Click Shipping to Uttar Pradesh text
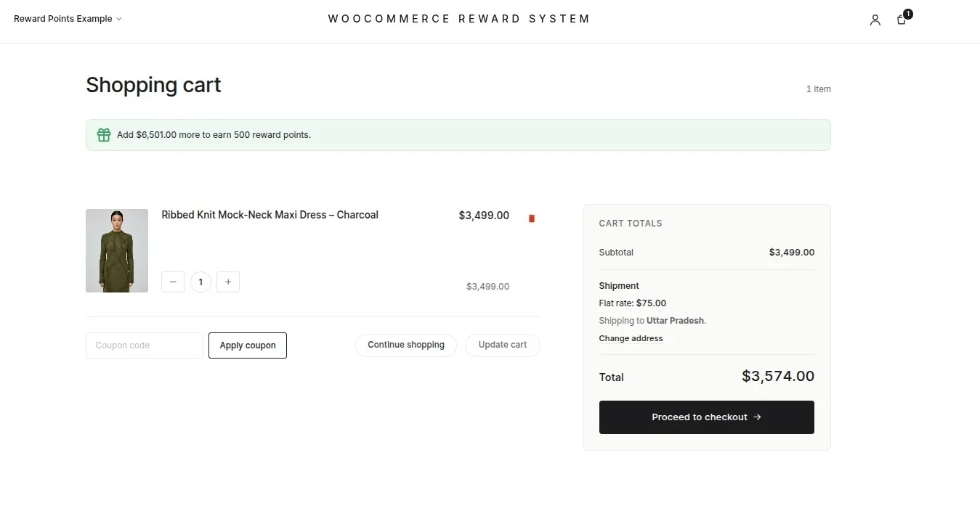The height and width of the screenshot is (532, 980). tap(652, 321)
